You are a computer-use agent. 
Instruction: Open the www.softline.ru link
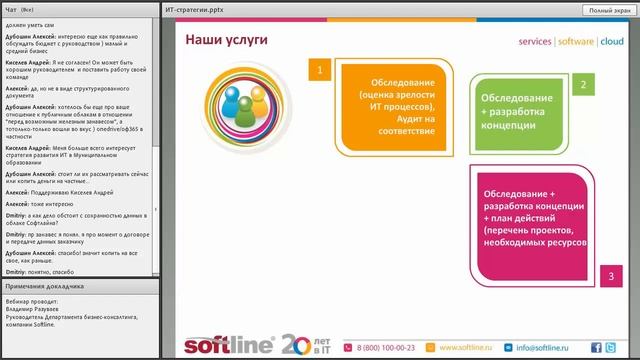466,347
